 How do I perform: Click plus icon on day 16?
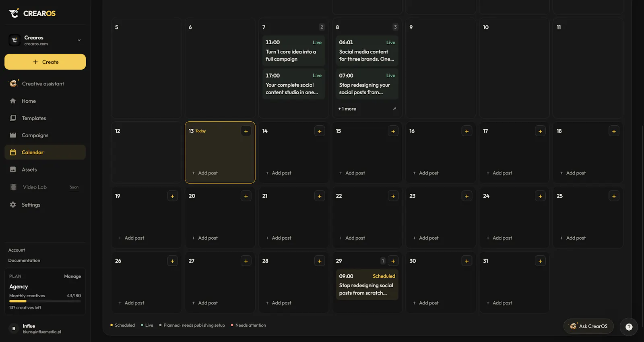pos(467,131)
